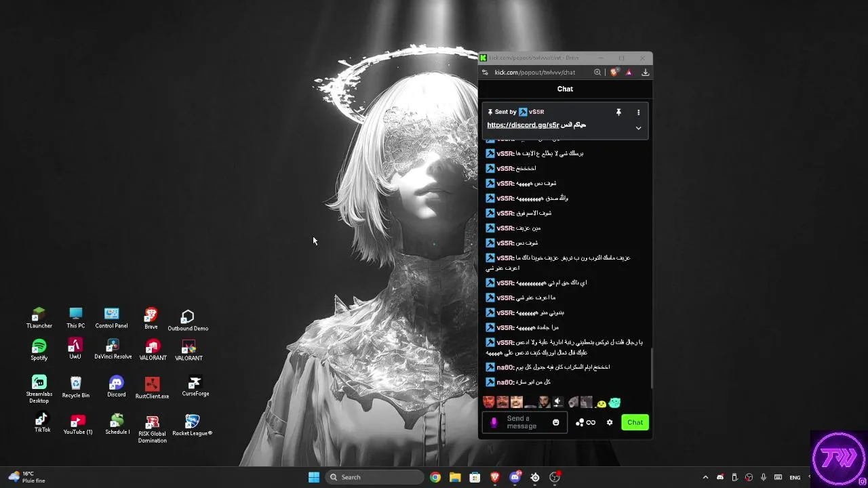868x488 pixels.
Task: Select the Schedule I desktop icon
Action: tap(117, 424)
